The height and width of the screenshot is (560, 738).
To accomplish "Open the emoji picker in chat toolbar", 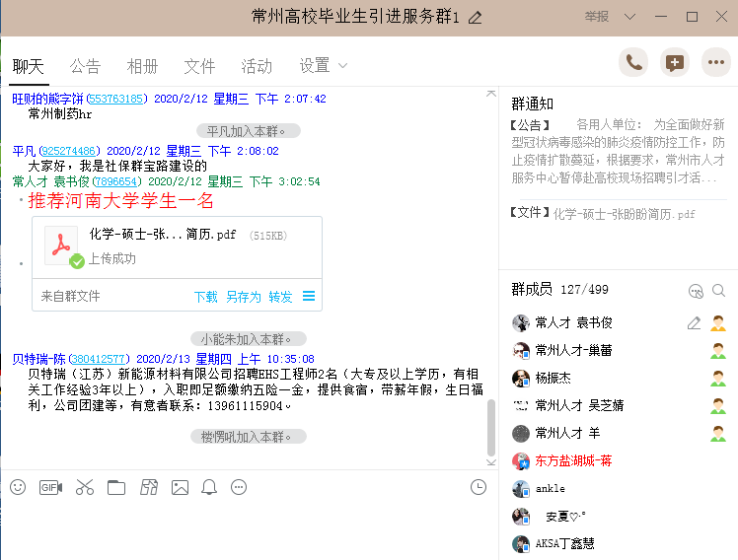I will [18, 487].
